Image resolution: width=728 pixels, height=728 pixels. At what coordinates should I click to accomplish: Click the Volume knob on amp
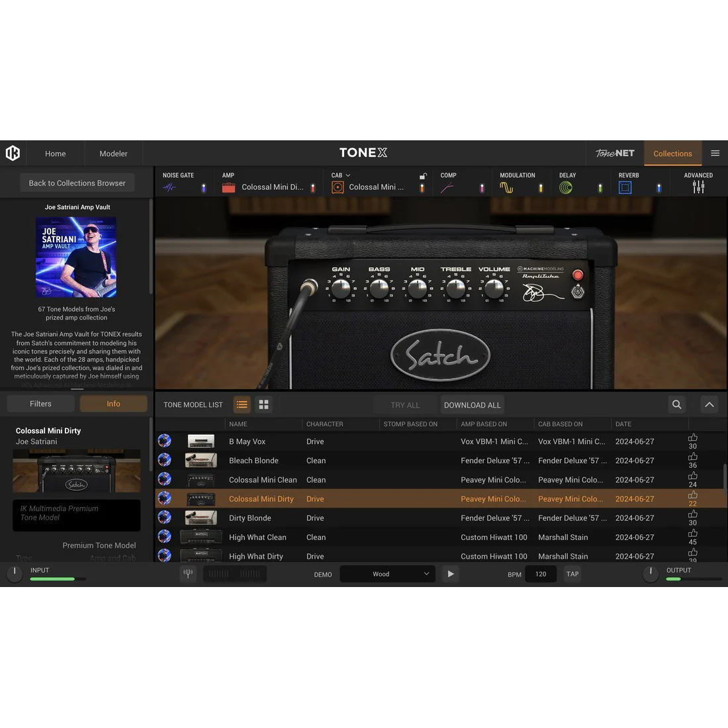pos(494,289)
